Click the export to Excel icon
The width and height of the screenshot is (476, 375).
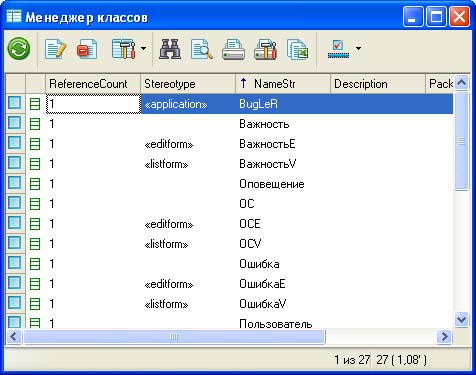tap(297, 49)
